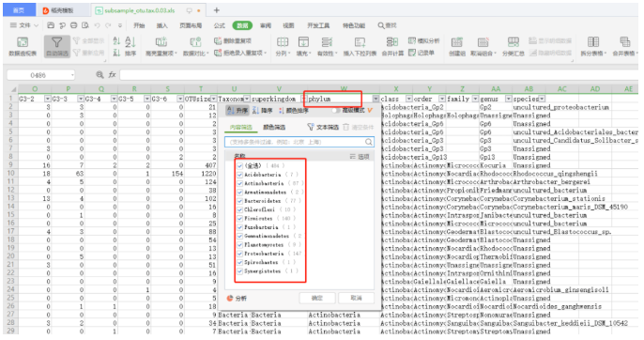644x340 pixels.
Task: Open the phylum column filter dropdown
Action: 376,99
